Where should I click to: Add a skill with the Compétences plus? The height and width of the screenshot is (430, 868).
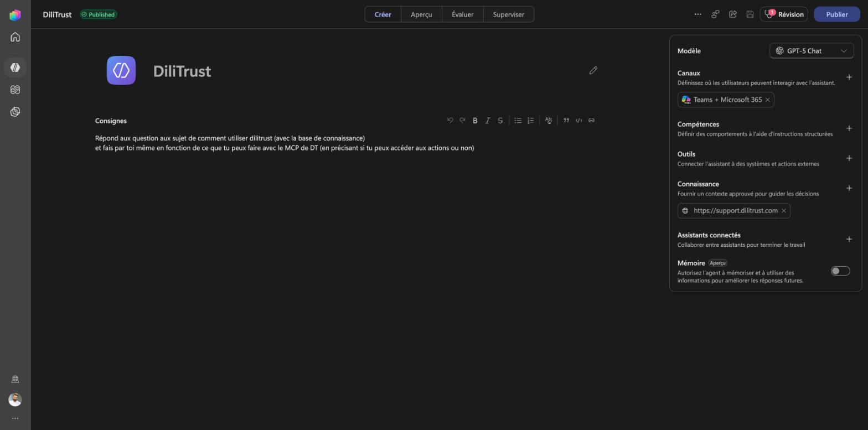(x=849, y=128)
